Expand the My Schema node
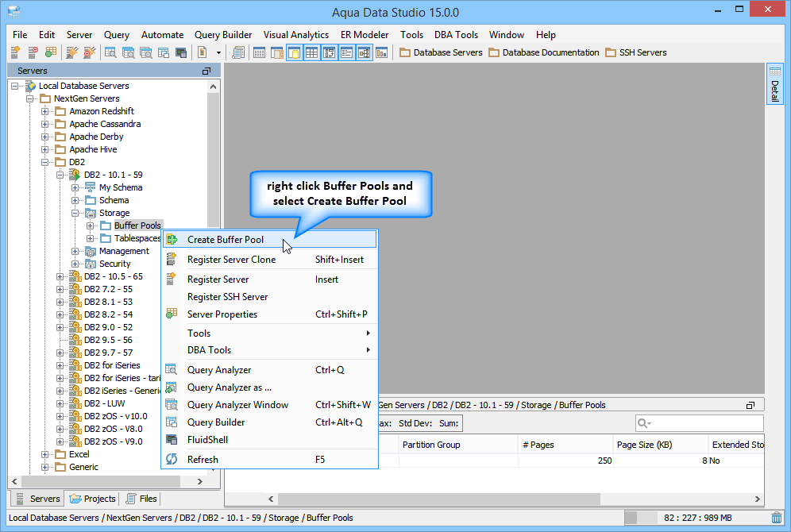Viewport: 791px width, 532px height. tap(75, 187)
